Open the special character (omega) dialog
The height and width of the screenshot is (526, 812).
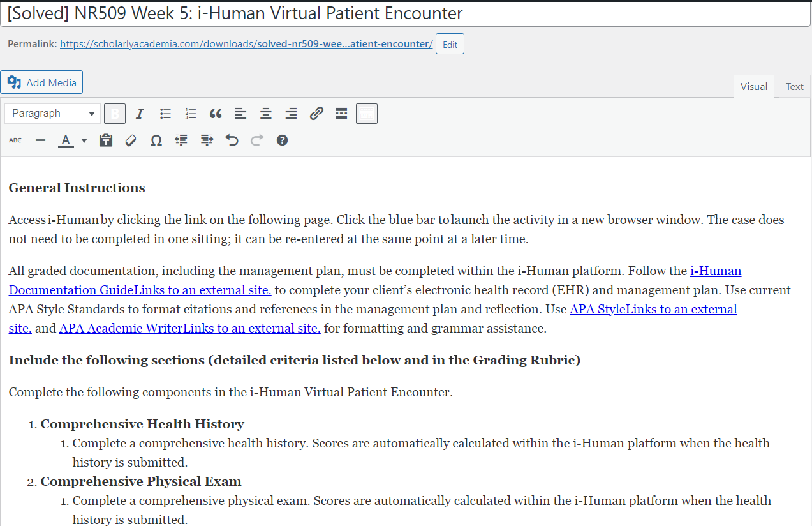click(156, 140)
